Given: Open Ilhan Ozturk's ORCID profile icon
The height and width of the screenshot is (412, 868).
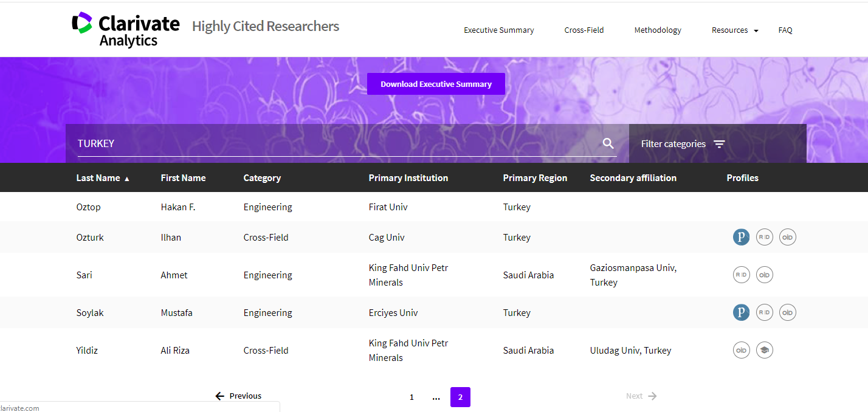Looking at the screenshot, I should pos(787,237).
